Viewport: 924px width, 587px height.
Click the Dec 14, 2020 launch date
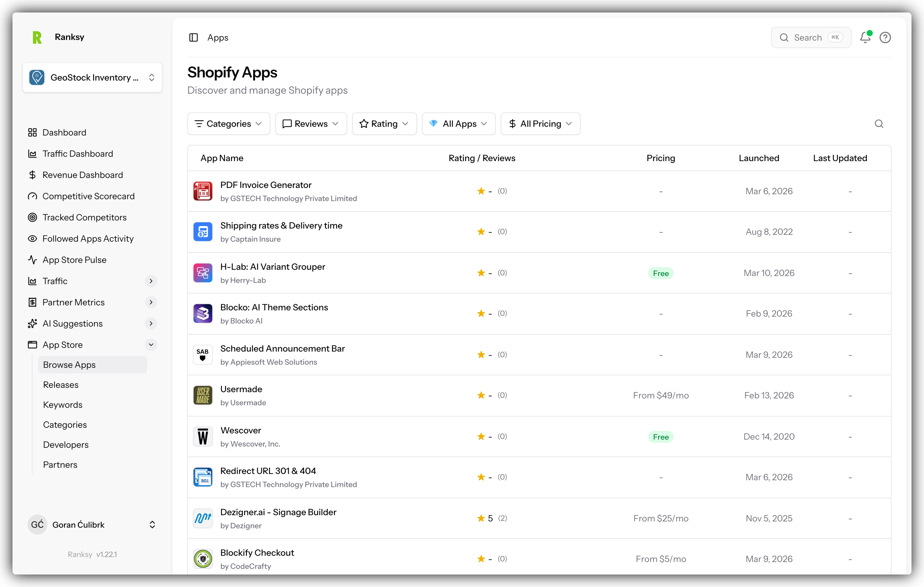pos(769,437)
